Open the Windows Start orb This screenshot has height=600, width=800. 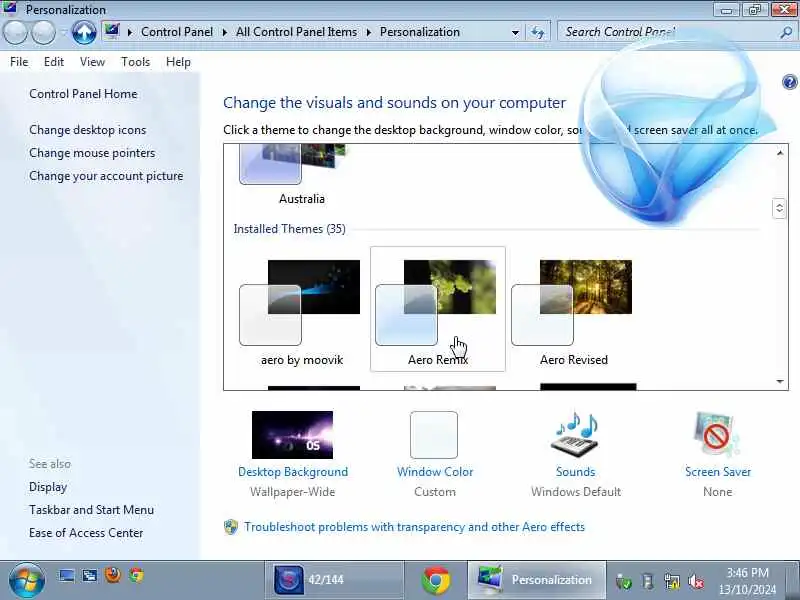coord(27,580)
